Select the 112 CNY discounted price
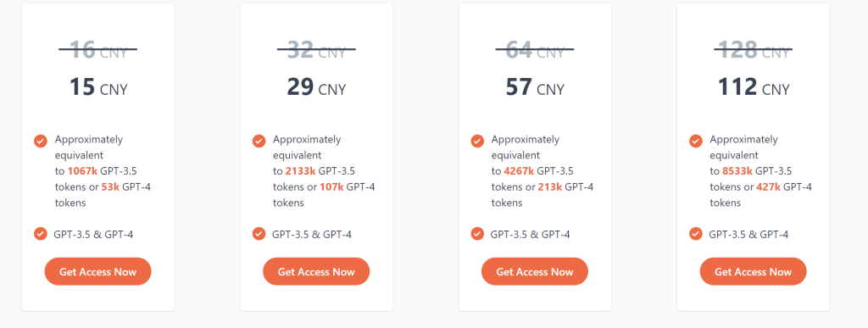Image resolution: width=868 pixels, height=328 pixels. [x=754, y=87]
